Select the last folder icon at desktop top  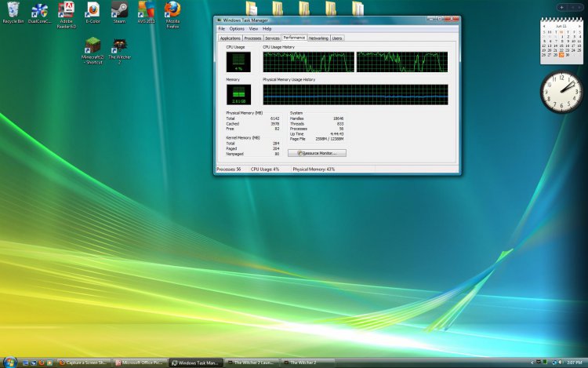pyautogui.click(x=358, y=9)
